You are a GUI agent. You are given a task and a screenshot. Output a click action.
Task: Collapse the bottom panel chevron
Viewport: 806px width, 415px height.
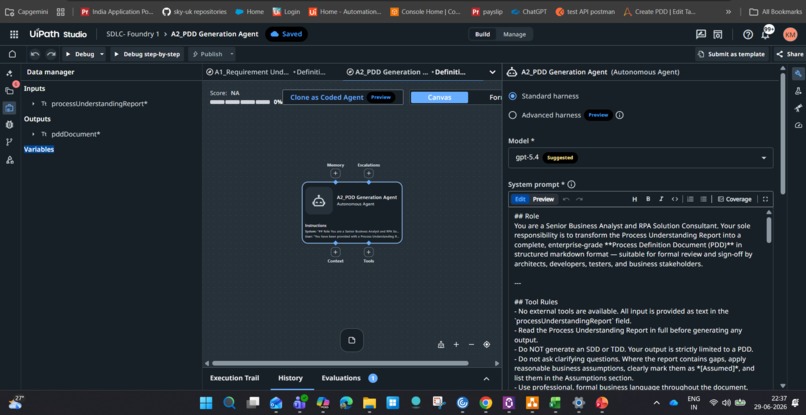pos(486,378)
